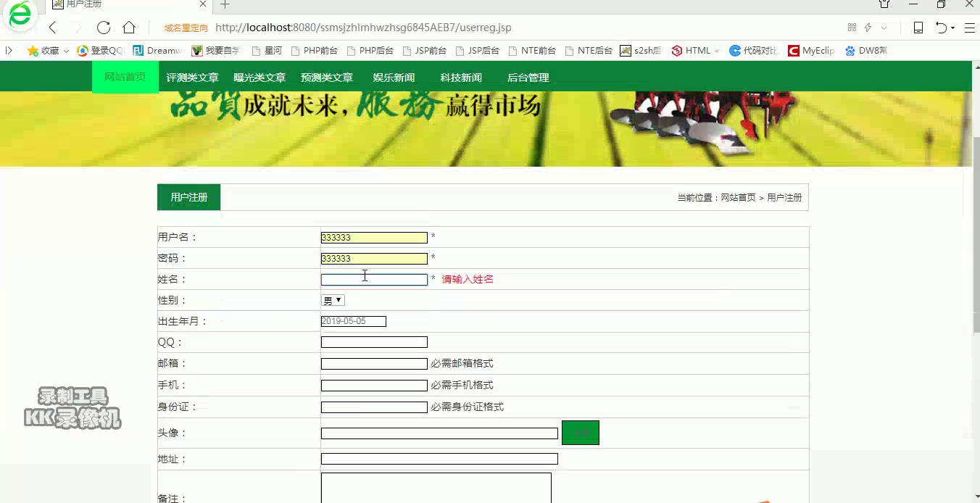Image resolution: width=980 pixels, height=503 pixels.
Task: Open the browser hamburger main menu
Action: click(x=970, y=28)
